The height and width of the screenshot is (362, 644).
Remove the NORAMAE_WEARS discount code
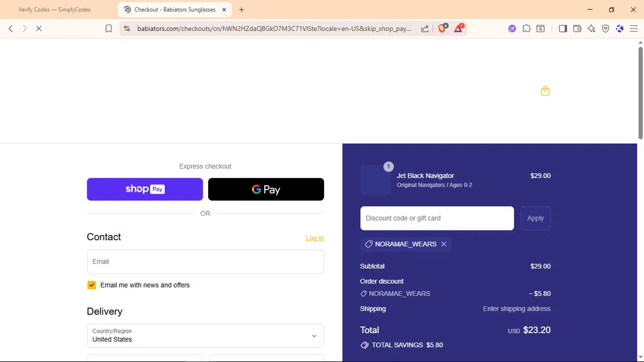tap(444, 244)
